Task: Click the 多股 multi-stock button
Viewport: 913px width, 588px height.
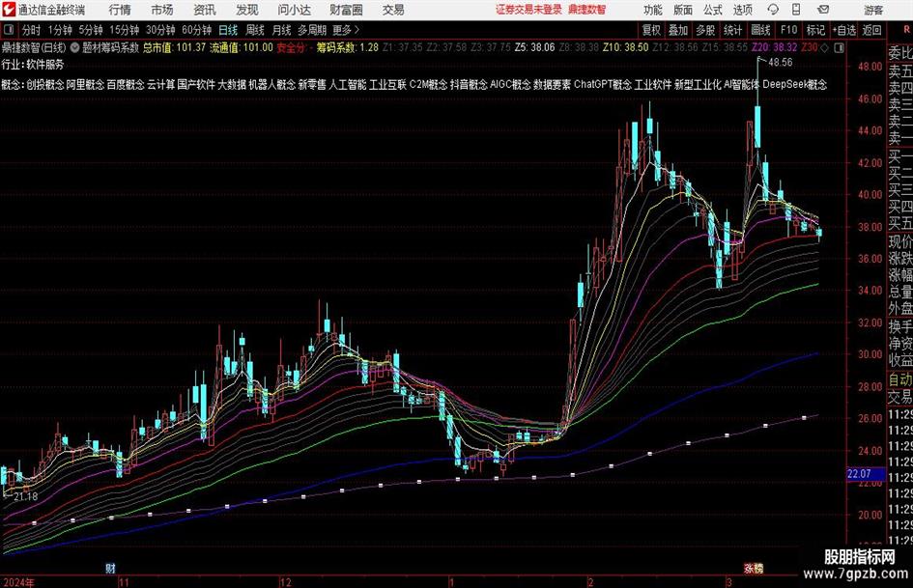Action: 705,30
